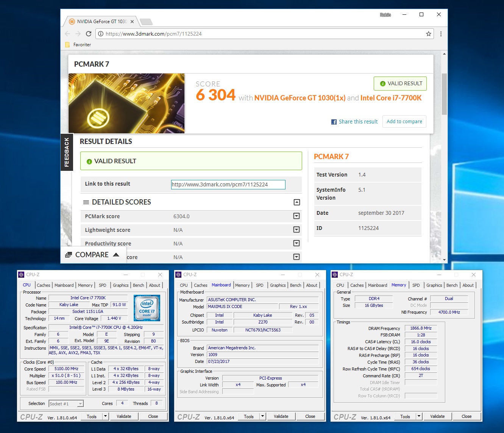This screenshot has width=504, height=433.
Task: Click the Tools button in the Memory window
Action: [x=405, y=416]
